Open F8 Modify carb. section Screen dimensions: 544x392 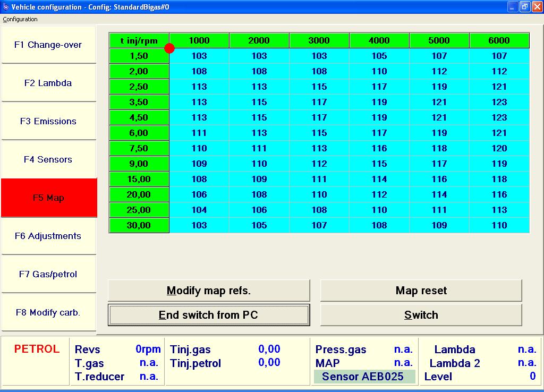[48, 313]
